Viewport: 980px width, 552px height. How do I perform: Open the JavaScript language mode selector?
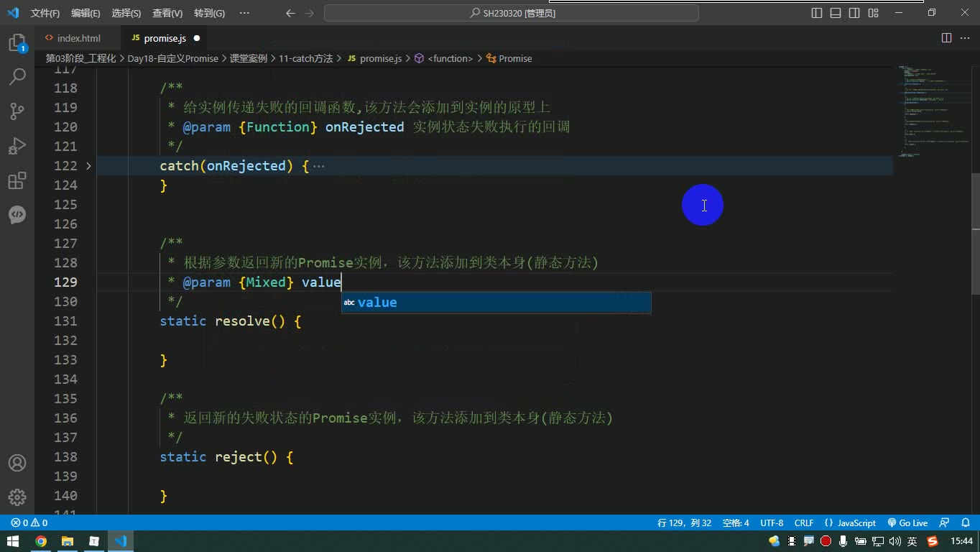coord(851,523)
